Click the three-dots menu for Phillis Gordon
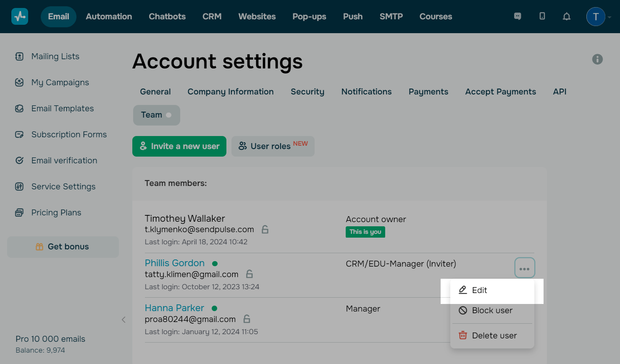This screenshot has height=364, width=620. click(525, 268)
